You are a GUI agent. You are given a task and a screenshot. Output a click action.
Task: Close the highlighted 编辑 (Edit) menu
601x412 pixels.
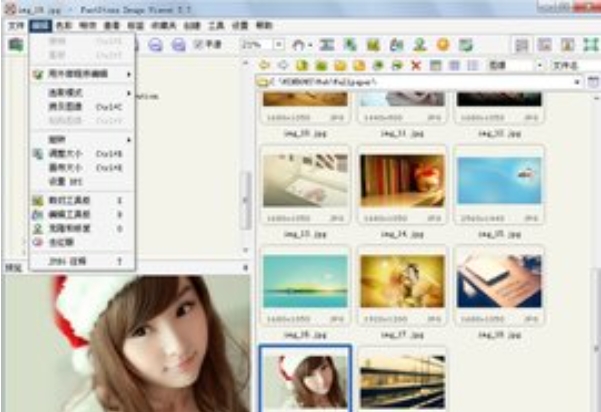point(41,26)
